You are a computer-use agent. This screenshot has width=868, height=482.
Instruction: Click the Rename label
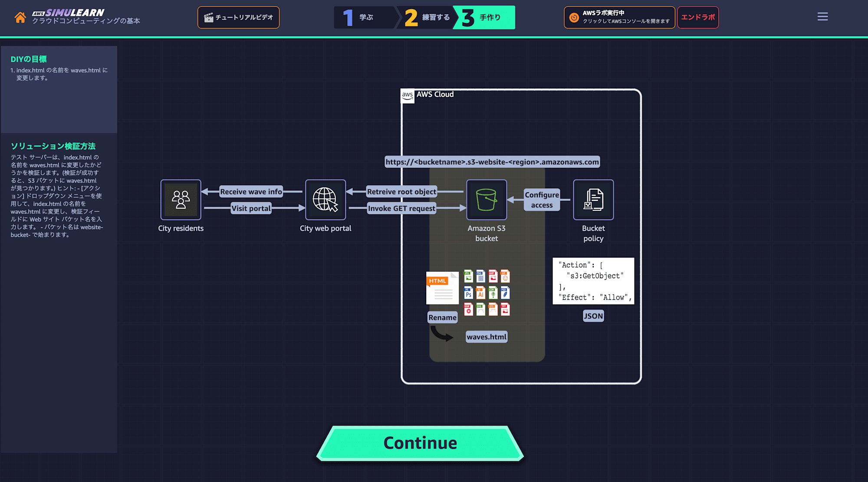coord(442,318)
